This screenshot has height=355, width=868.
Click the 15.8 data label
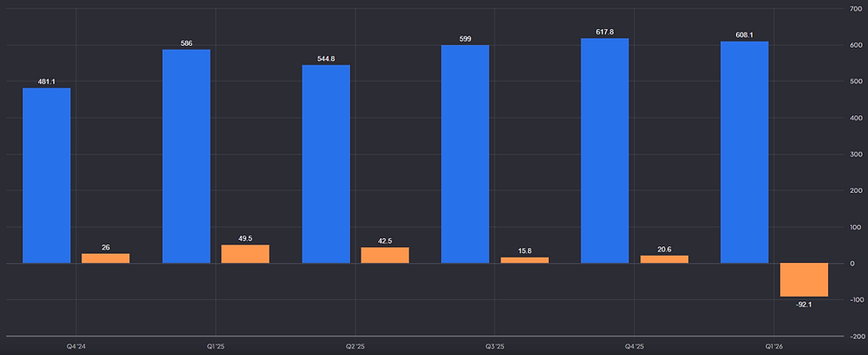(524, 251)
